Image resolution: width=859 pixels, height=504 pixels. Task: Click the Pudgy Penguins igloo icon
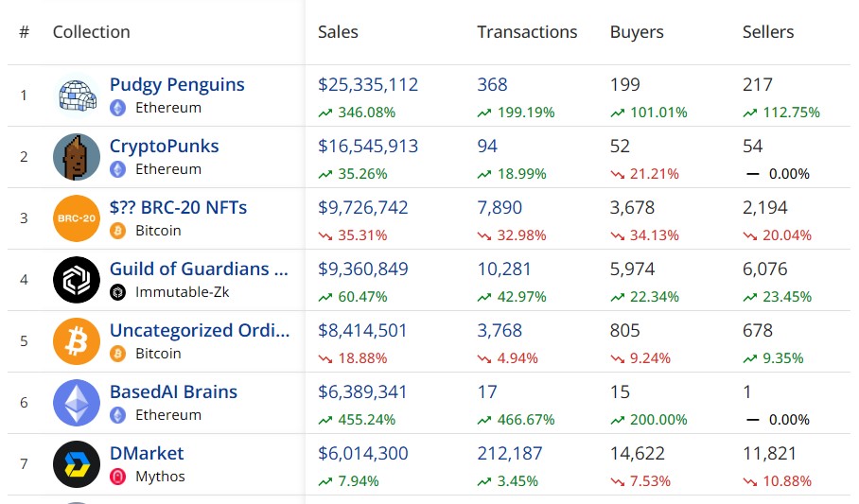click(77, 96)
